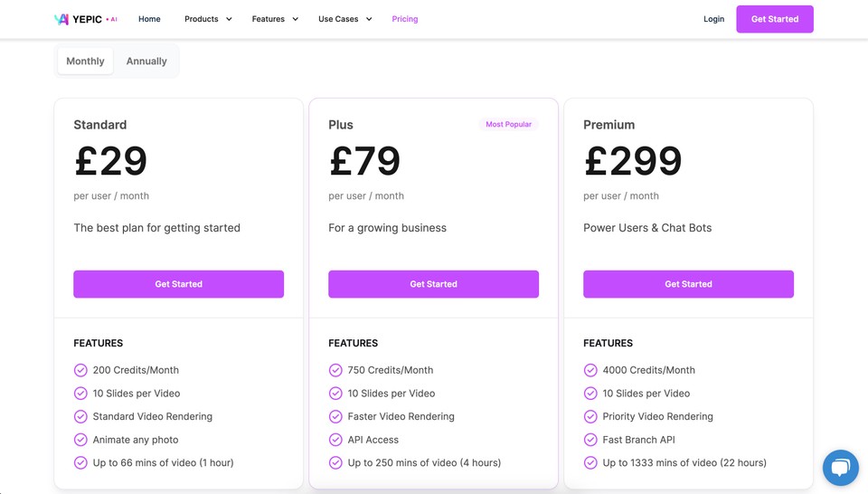The width and height of the screenshot is (868, 494).
Task: Choose Get Started for Plus plan
Action: click(x=433, y=284)
